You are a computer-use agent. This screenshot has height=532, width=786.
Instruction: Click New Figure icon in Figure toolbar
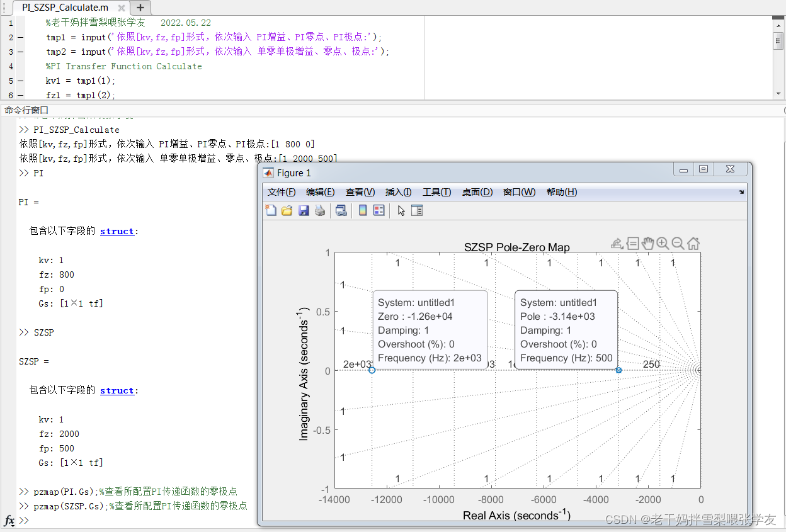pyautogui.click(x=271, y=211)
